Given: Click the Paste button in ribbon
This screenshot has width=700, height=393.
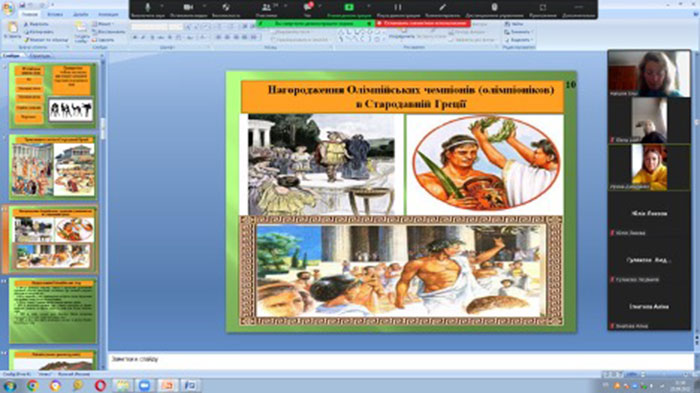Looking at the screenshot, I should (12, 30).
